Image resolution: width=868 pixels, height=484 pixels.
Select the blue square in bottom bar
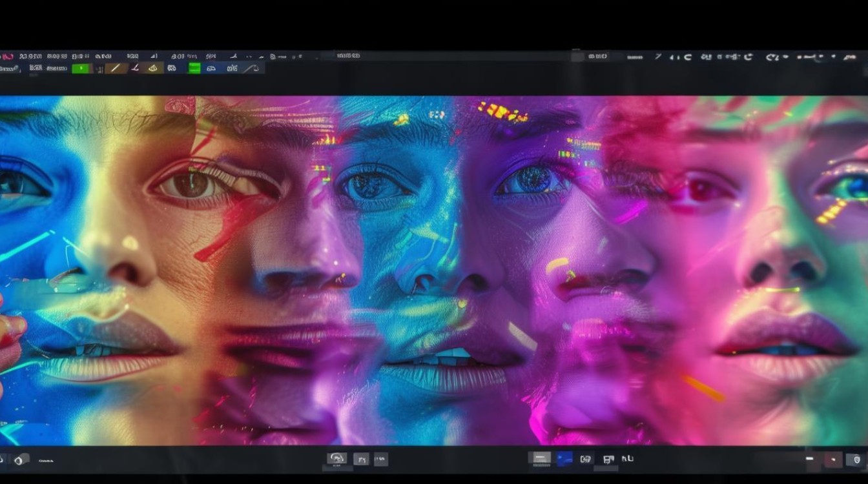tap(564, 458)
